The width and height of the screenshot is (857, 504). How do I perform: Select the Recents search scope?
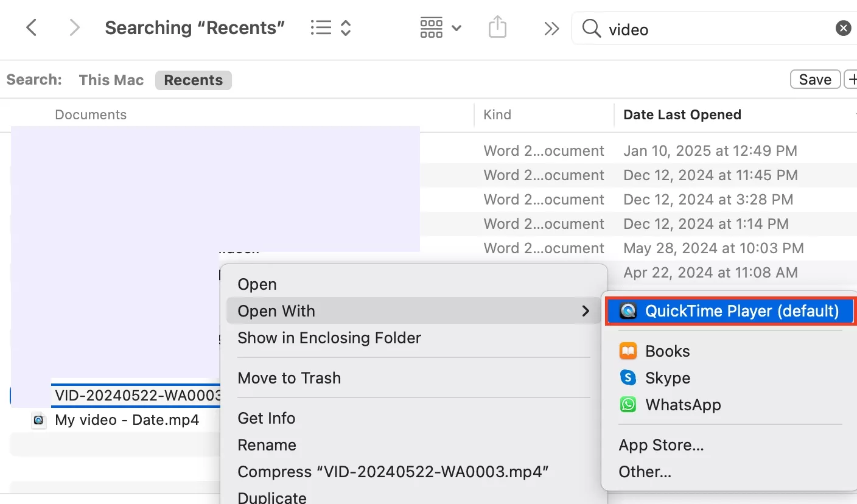(193, 80)
